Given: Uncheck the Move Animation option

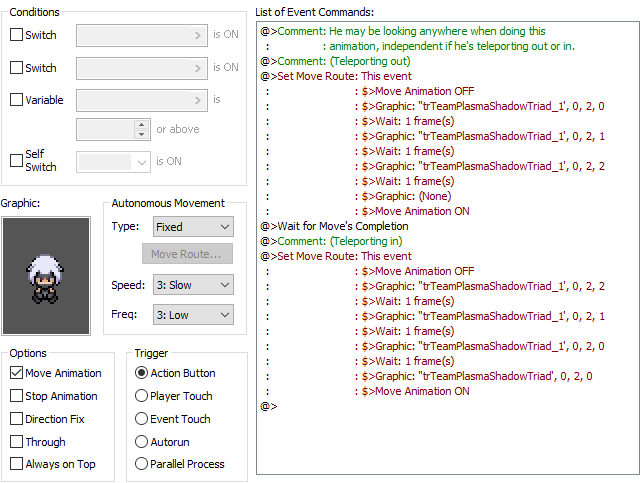Looking at the screenshot, I should [x=16, y=373].
